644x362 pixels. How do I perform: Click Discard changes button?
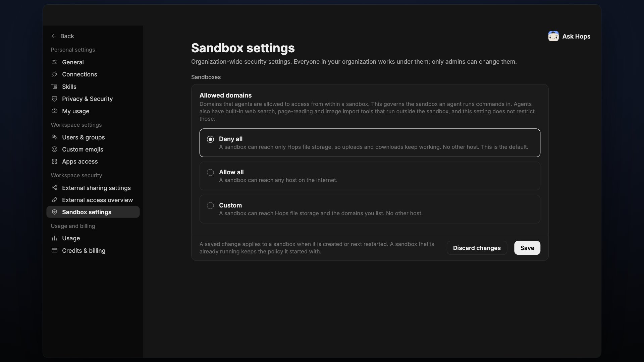pos(477,248)
